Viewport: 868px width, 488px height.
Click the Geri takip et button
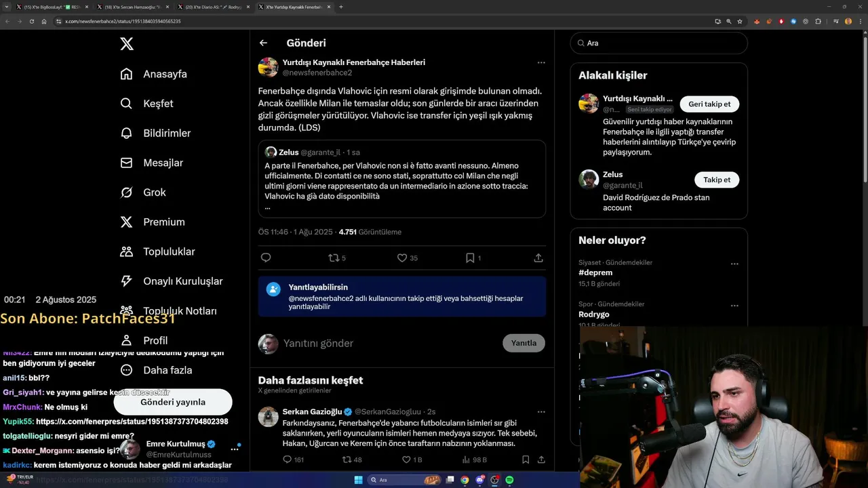(709, 104)
